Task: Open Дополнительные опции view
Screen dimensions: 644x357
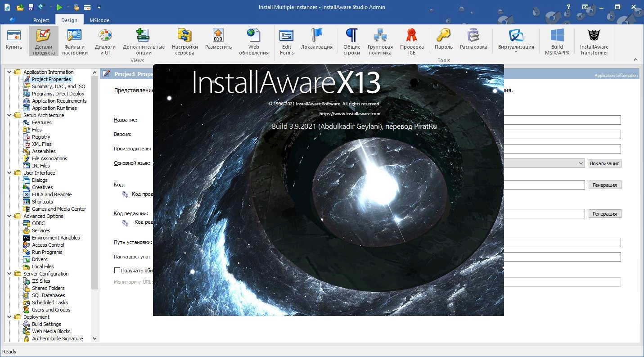Action: 144,41
